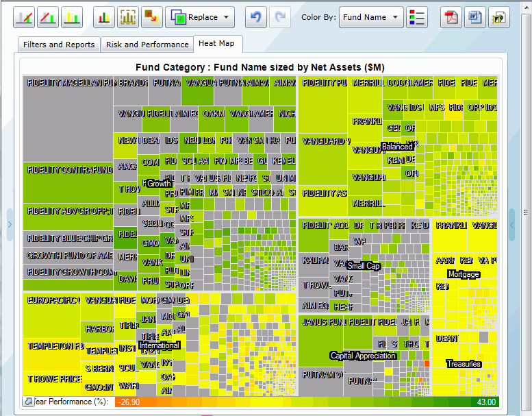Select the Oakm growth cell
The width and height of the screenshot is (532, 416).
click(x=212, y=119)
